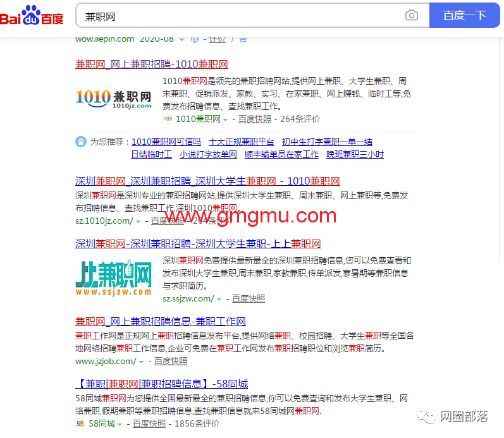Click the small 1010 favicon under first result
Screen dimensions: 504x438
coord(168,119)
